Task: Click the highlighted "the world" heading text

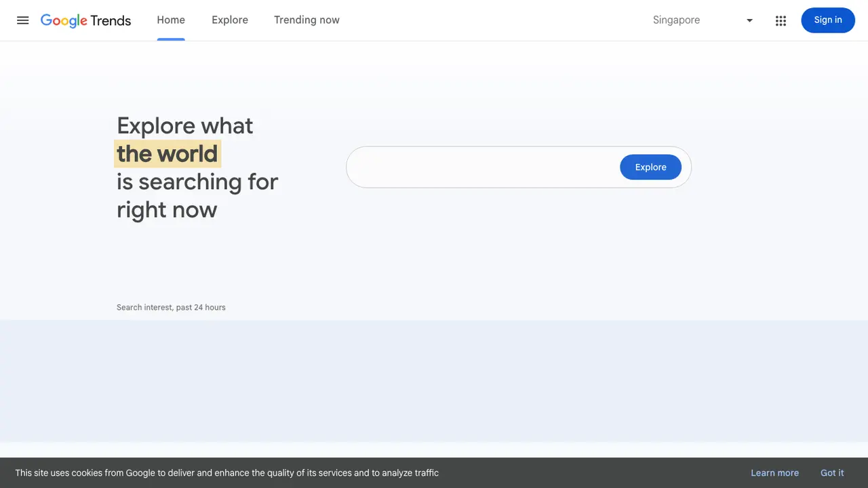Action: (167, 154)
